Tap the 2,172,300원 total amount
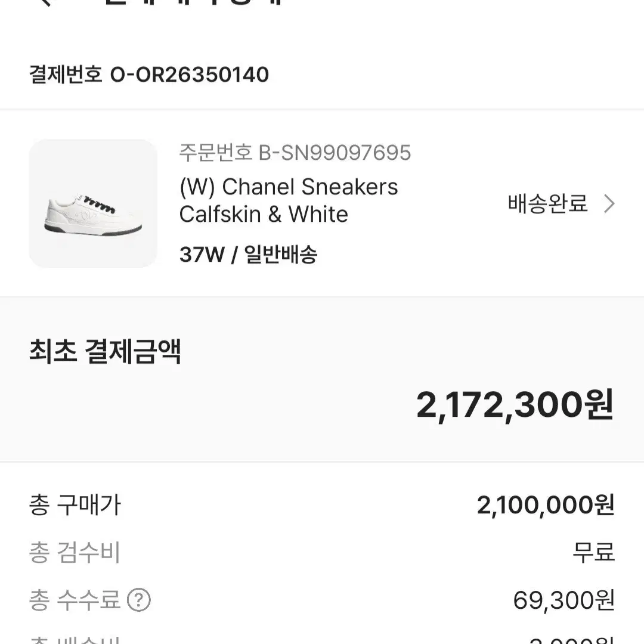Viewport: 644px width, 644px height. pyautogui.click(x=515, y=405)
